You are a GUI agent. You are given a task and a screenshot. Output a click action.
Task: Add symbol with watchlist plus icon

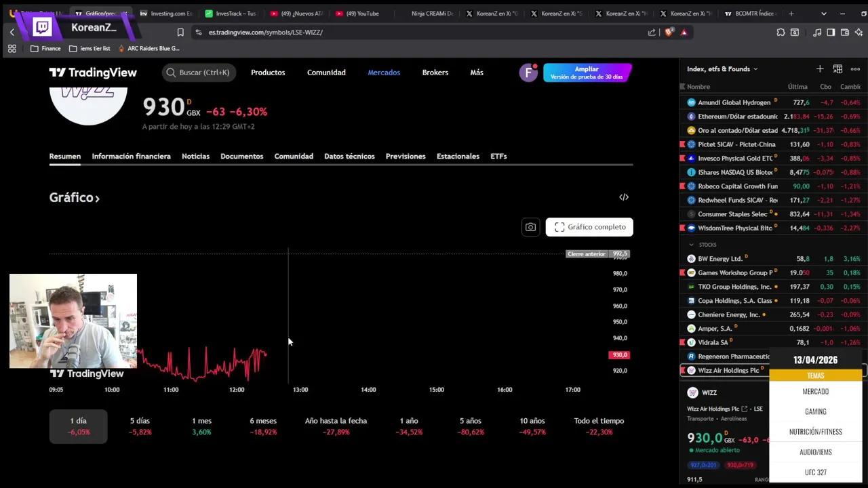820,68
